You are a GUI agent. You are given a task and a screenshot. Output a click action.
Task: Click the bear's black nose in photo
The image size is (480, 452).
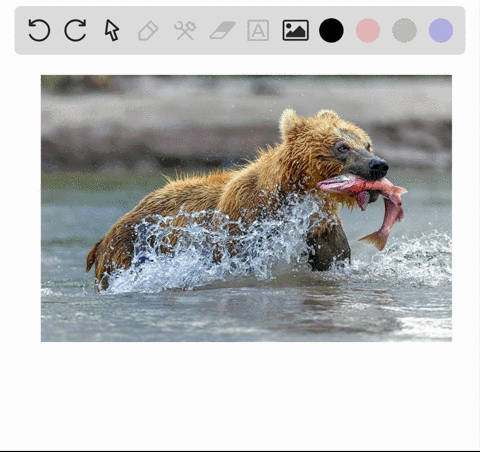(379, 166)
